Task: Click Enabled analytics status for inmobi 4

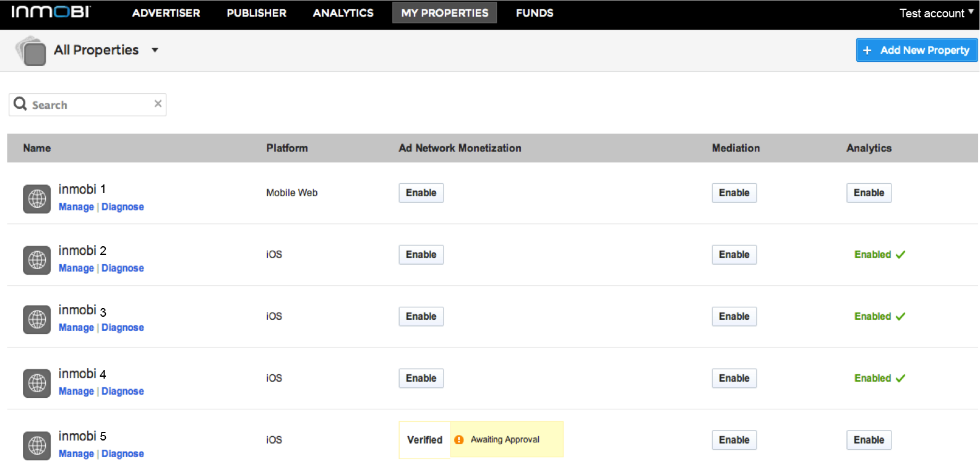Action: (880, 378)
